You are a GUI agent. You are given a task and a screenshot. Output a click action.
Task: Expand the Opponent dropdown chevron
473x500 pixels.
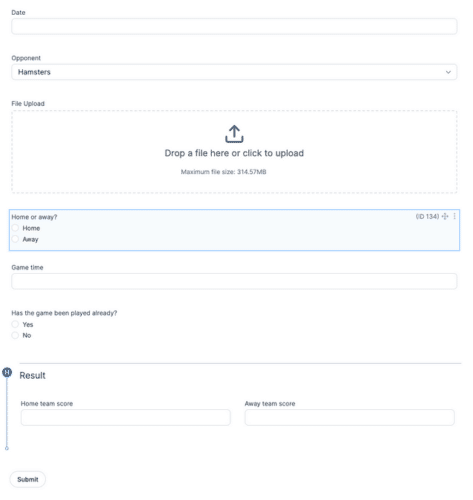[448, 72]
